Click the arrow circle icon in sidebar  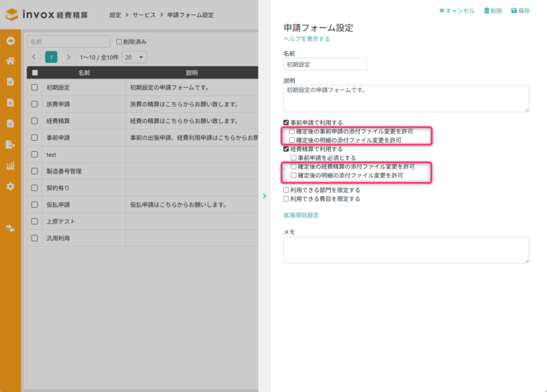pyautogui.click(x=10, y=41)
